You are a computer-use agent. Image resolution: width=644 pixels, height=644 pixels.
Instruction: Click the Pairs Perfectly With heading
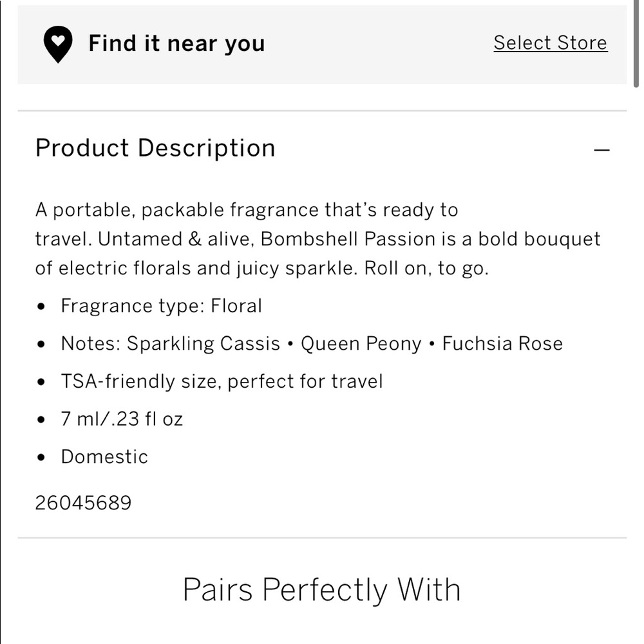pos(321,590)
